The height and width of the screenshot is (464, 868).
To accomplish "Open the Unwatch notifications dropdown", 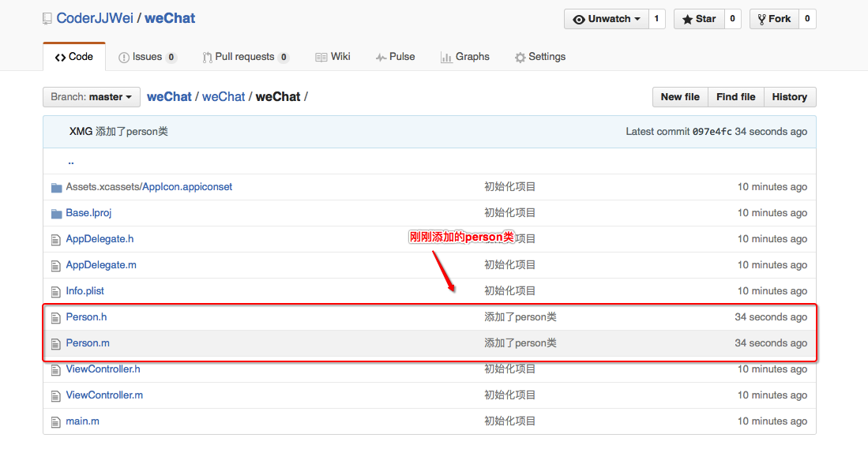I will tap(606, 19).
